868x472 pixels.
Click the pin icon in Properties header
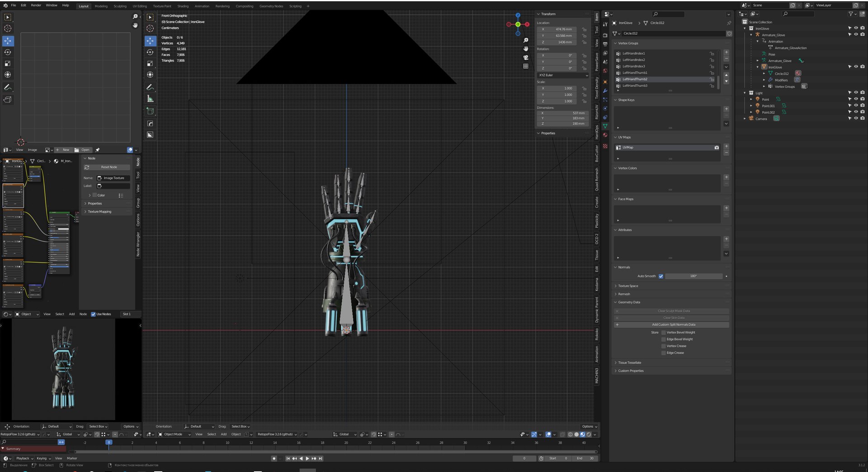(x=729, y=23)
